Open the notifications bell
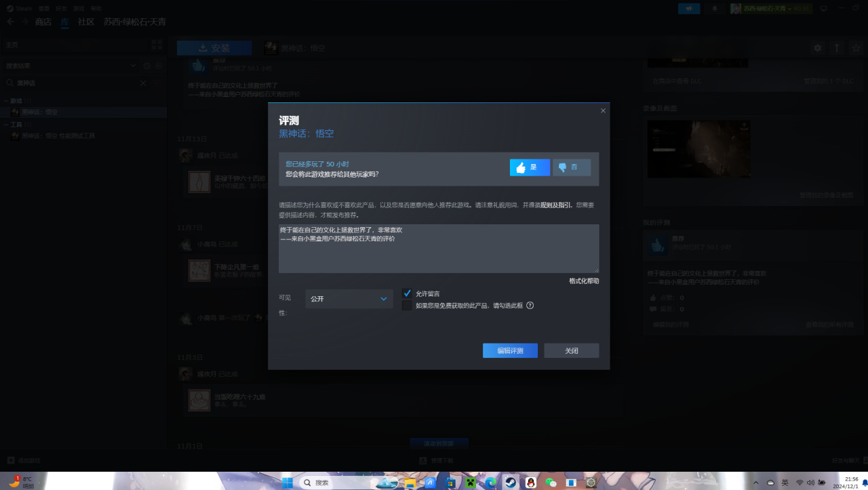Screen dimensions: 868x490 point(715,8)
